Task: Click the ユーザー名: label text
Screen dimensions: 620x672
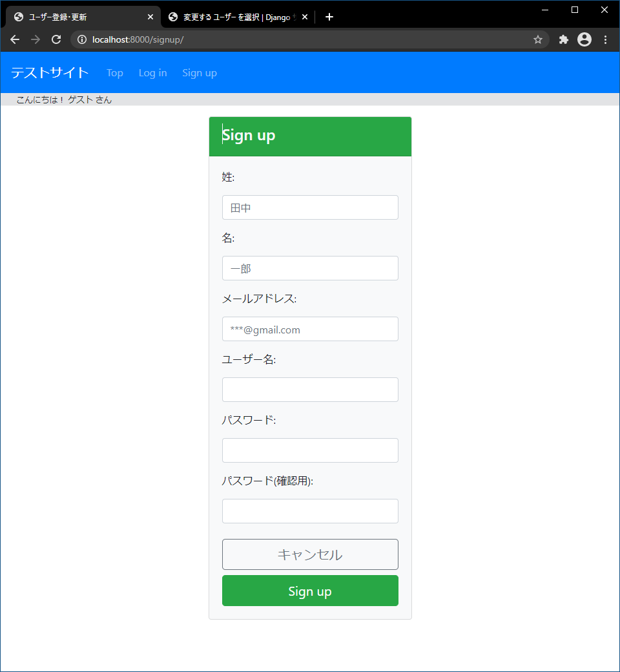Action: tap(249, 359)
